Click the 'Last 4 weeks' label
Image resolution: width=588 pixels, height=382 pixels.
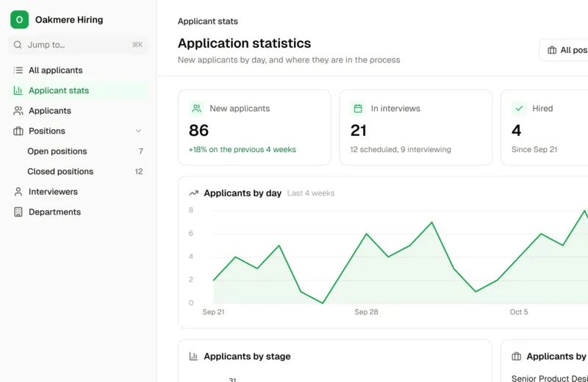point(311,193)
